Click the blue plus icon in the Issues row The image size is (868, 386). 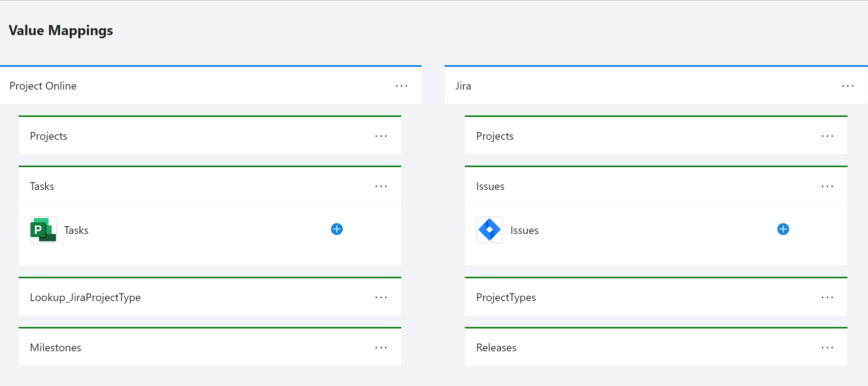(x=783, y=229)
